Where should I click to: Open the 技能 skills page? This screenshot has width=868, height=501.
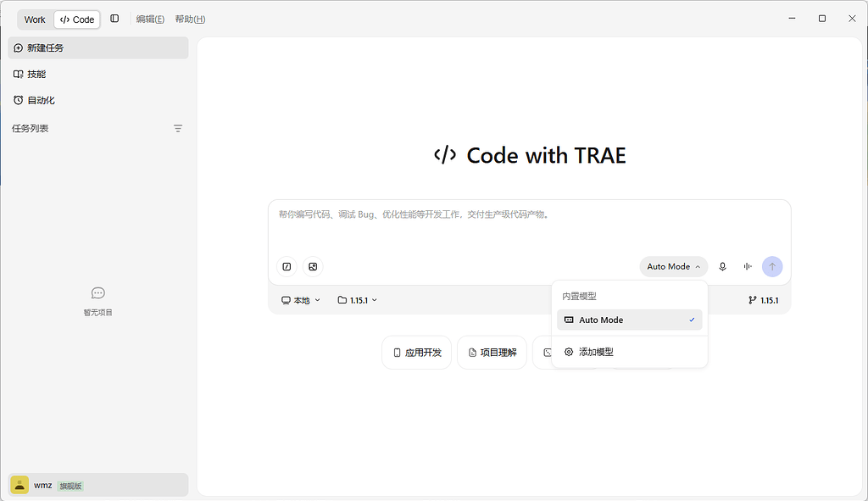point(98,75)
